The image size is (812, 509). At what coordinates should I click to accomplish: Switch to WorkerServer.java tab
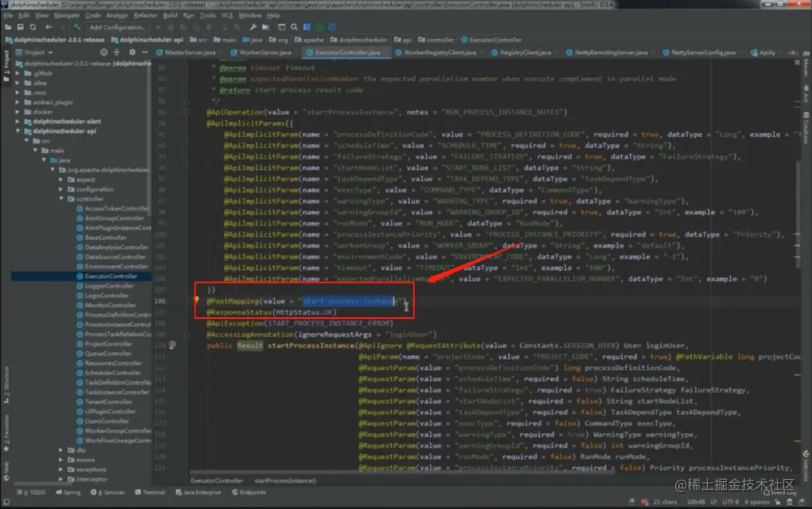pos(262,53)
